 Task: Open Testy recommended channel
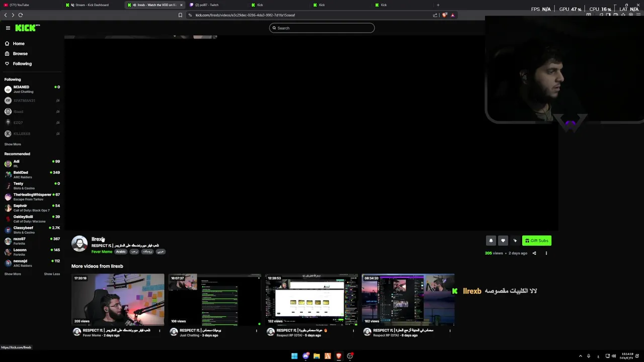pyautogui.click(x=32, y=186)
